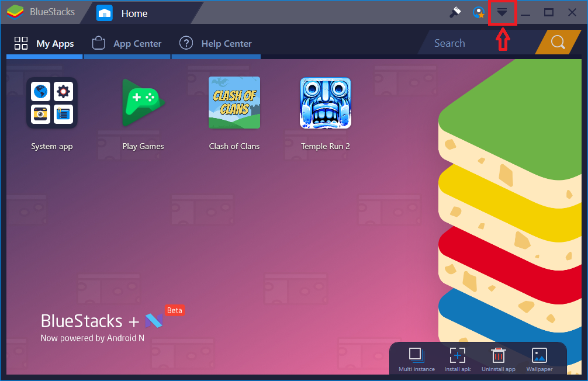Open the Wallpaper changer
Image resolution: width=588 pixels, height=381 pixels.
[x=539, y=356]
